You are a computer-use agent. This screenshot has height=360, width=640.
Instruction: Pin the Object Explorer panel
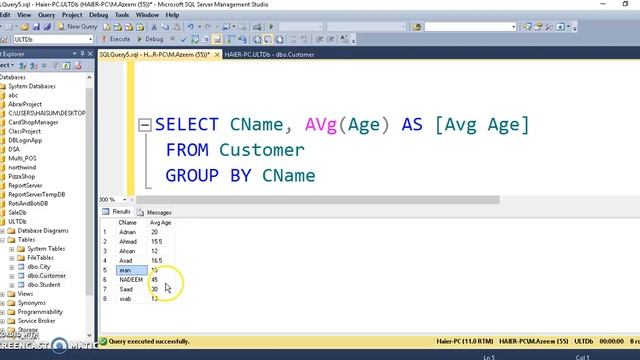click(82, 54)
